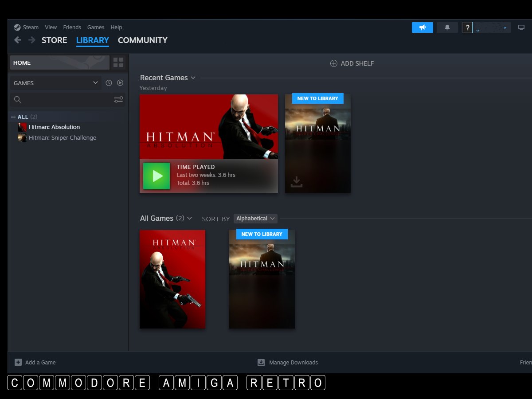Screen dimensions: 532x399
Task: Toggle the ready-to-play filter icon
Action: point(120,83)
